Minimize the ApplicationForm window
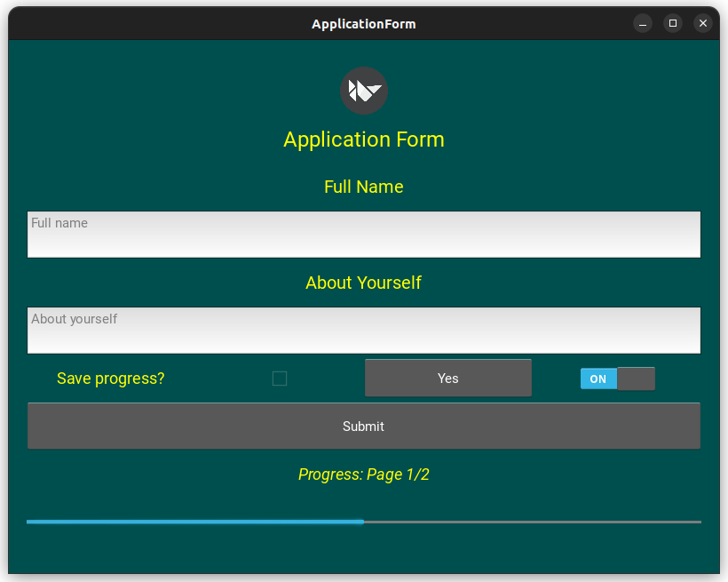The width and height of the screenshot is (728, 582). 643,23
